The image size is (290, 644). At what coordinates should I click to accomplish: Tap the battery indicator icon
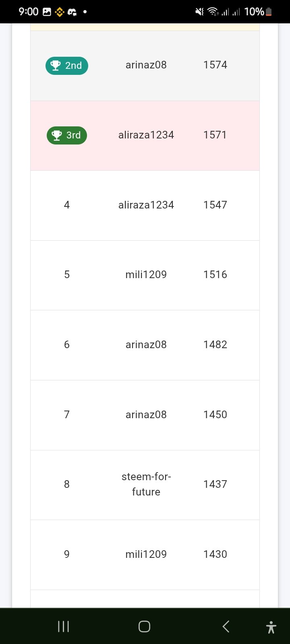(x=269, y=12)
